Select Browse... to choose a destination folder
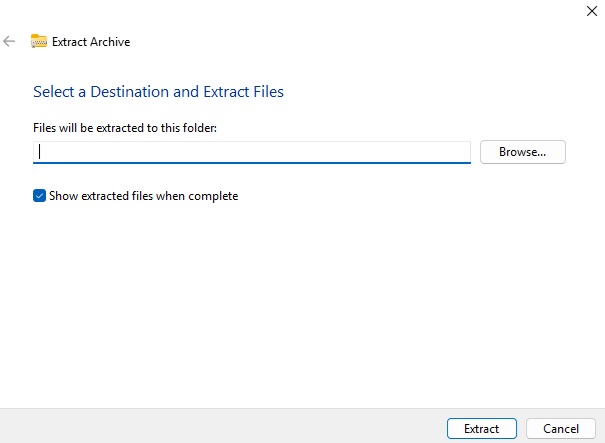The width and height of the screenshot is (605, 443). [523, 152]
